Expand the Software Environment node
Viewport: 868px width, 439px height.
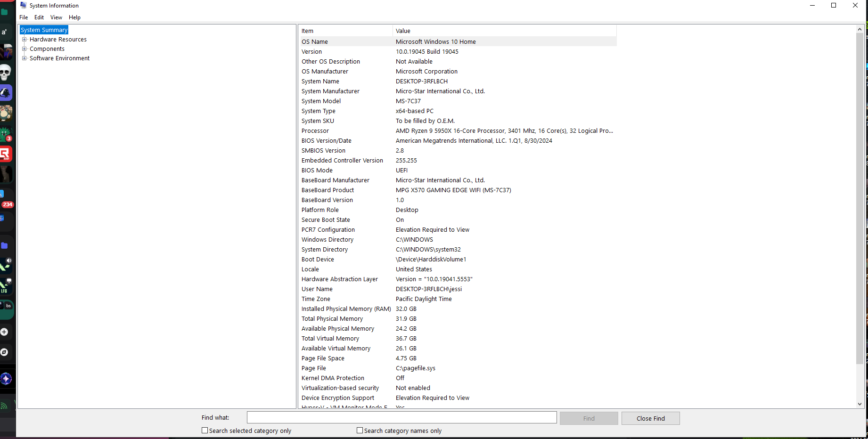pos(24,58)
